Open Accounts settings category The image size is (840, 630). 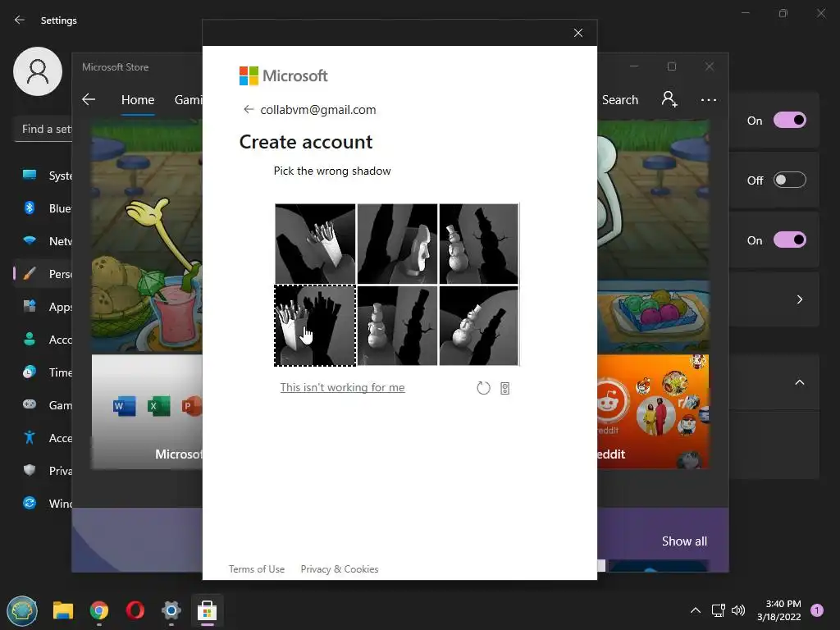[x=43, y=340]
